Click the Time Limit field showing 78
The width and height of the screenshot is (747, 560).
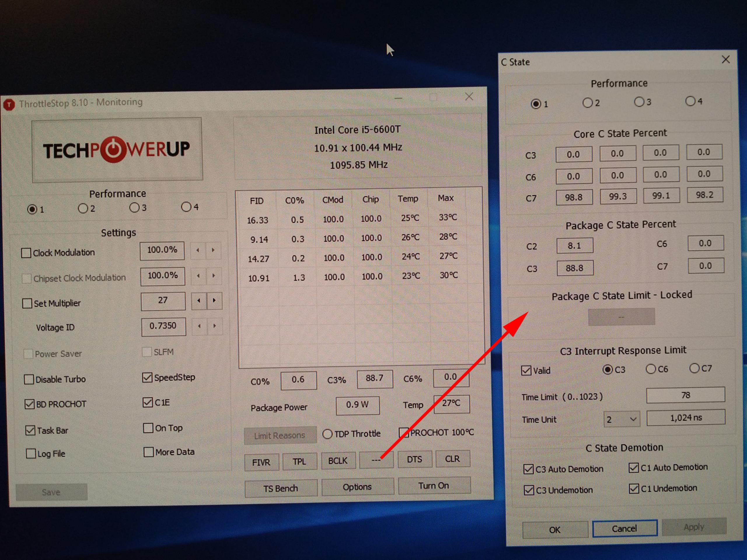685,395
